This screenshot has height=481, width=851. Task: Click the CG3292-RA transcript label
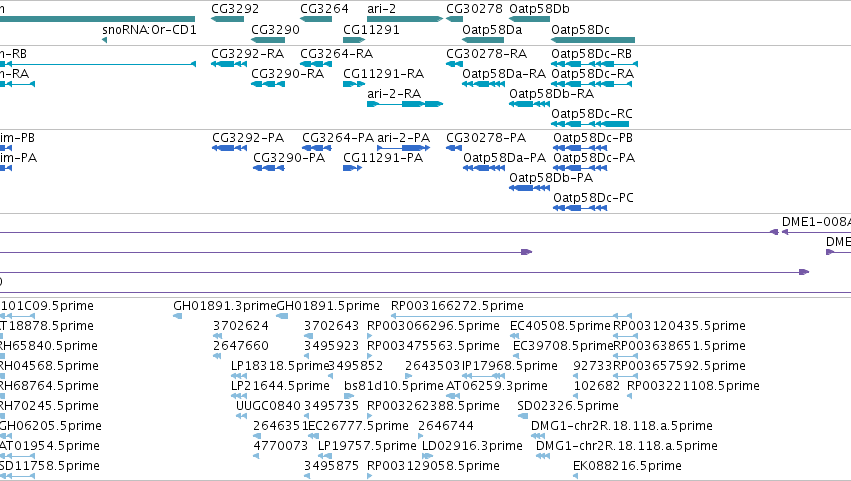coord(247,54)
